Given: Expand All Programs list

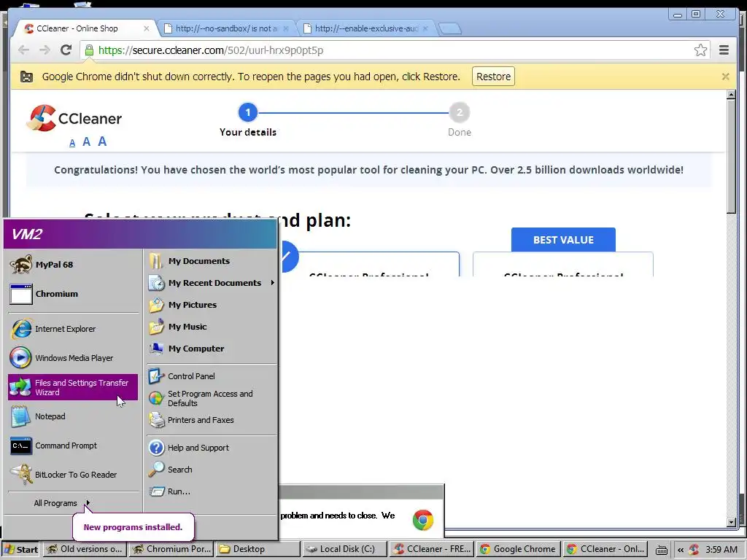Looking at the screenshot, I should pos(62,503).
